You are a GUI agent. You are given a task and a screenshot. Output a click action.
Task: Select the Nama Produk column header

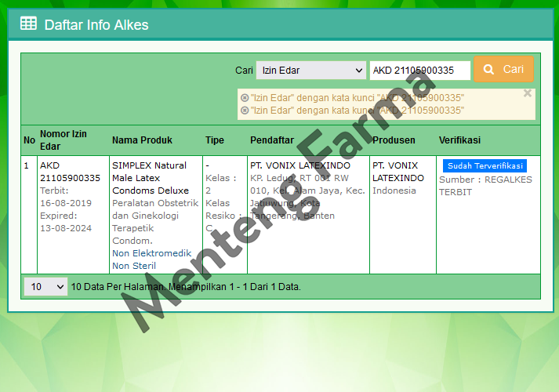point(142,140)
